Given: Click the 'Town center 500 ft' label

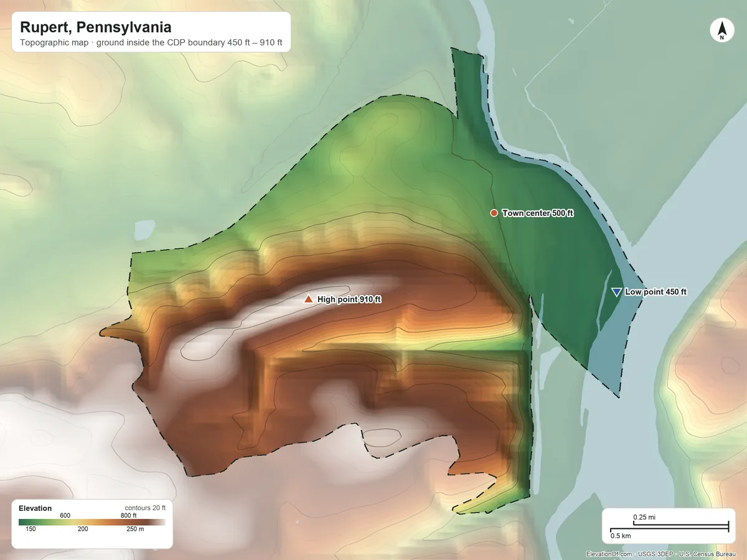Looking at the screenshot, I should [x=538, y=213].
